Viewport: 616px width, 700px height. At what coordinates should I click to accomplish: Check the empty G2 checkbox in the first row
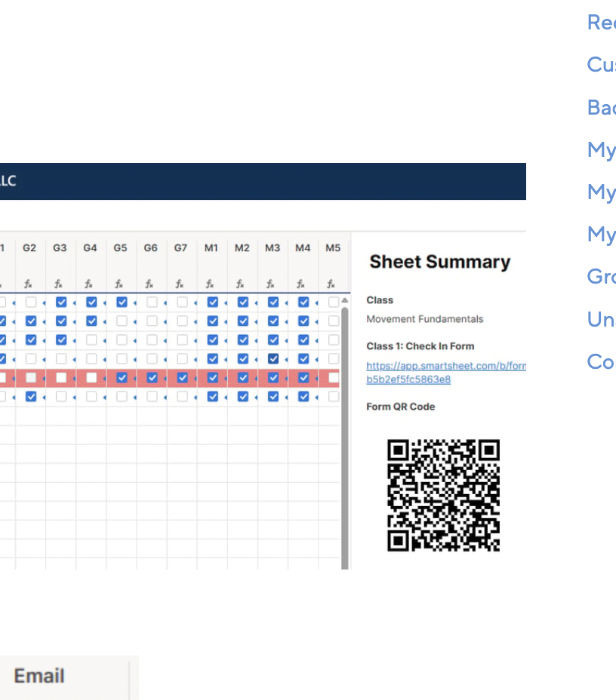point(31,302)
